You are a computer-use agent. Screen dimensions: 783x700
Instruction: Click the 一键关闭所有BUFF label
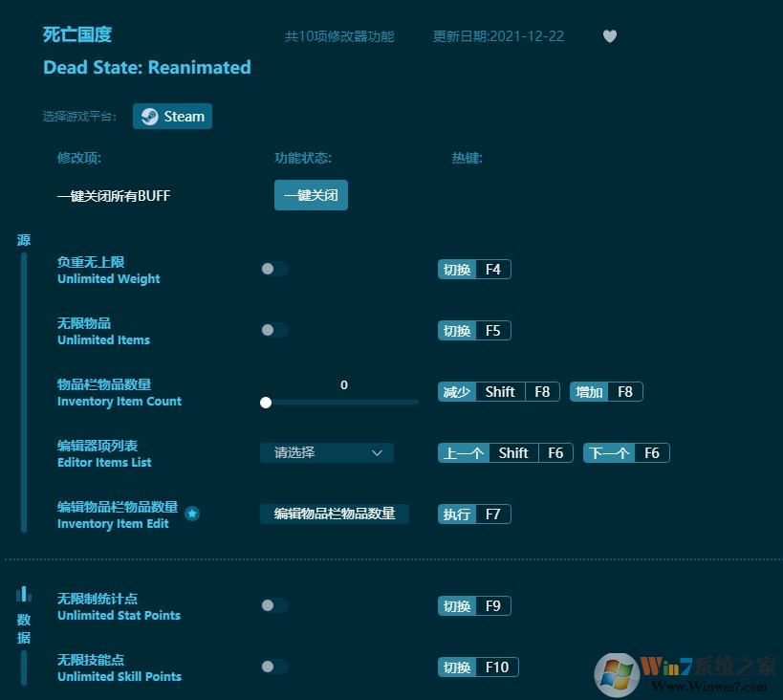[x=114, y=195]
